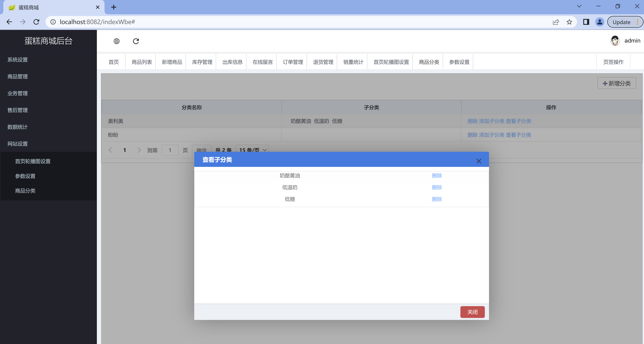The height and width of the screenshot is (344, 644).
Task: Switch to the 退货管理 tab
Action: point(323,62)
